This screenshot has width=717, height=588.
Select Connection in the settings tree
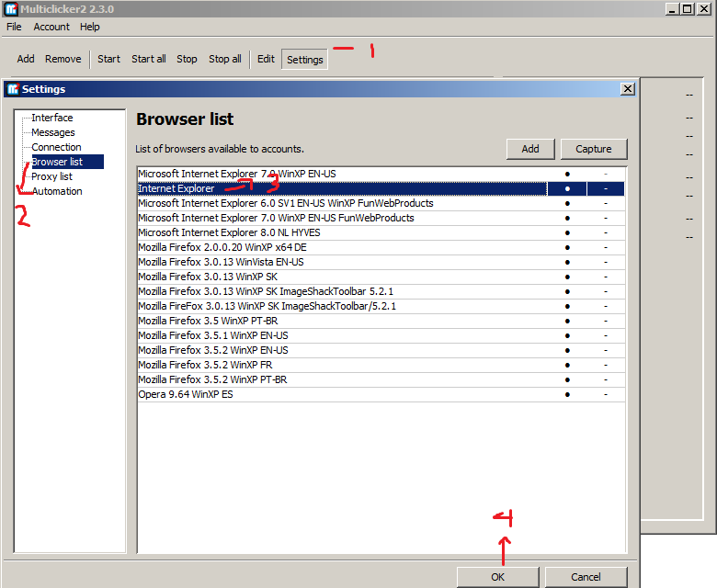click(56, 147)
